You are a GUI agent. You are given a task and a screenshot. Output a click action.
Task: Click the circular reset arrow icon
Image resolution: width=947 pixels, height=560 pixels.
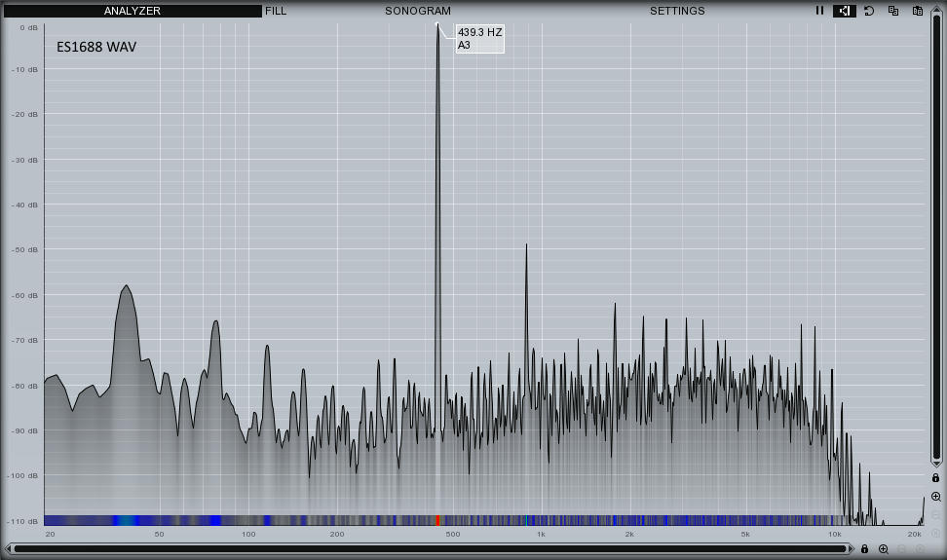click(869, 11)
